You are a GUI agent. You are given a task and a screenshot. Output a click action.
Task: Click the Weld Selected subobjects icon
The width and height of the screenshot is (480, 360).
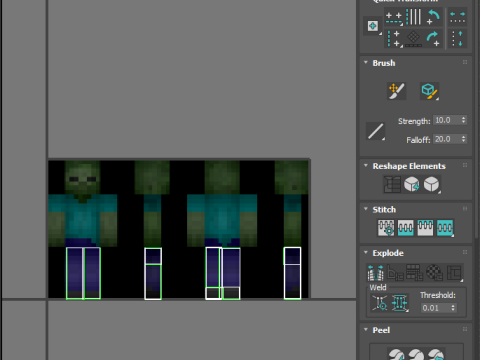pyautogui.click(x=400, y=303)
